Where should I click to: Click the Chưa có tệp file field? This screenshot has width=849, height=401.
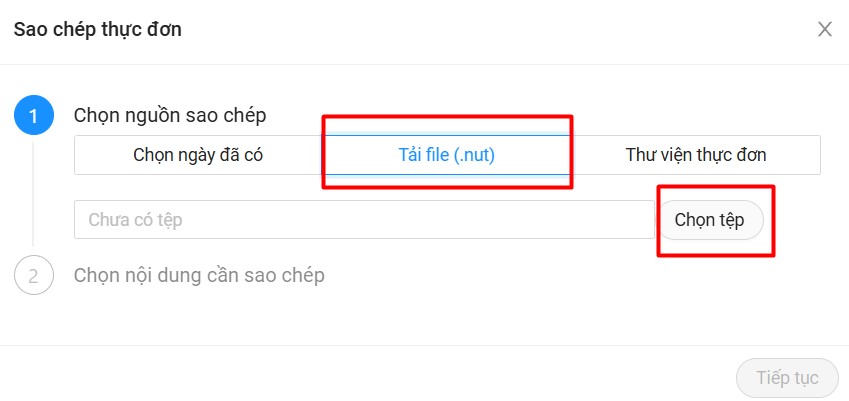(364, 220)
